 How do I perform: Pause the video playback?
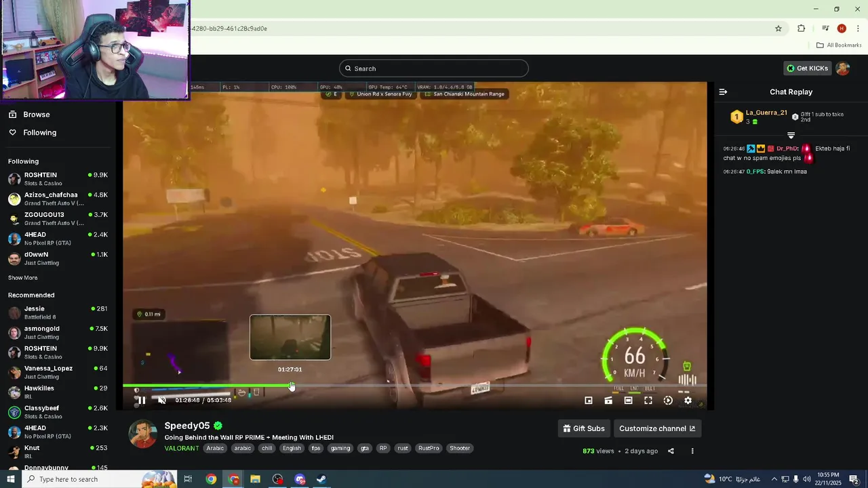click(x=141, y=401)
